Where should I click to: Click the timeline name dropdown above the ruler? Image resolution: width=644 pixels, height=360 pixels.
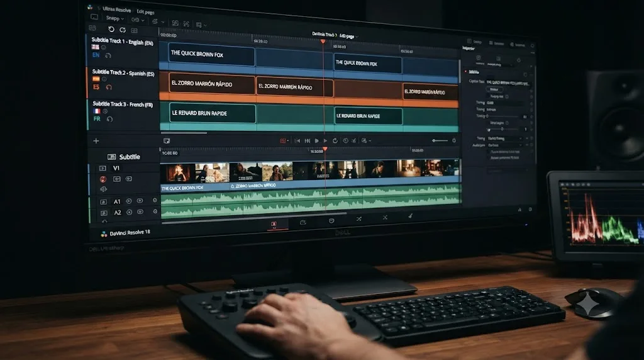335,35
